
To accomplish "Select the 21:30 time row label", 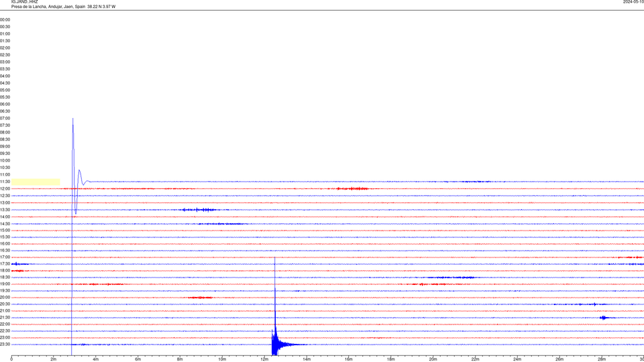I will click(5, 318).
